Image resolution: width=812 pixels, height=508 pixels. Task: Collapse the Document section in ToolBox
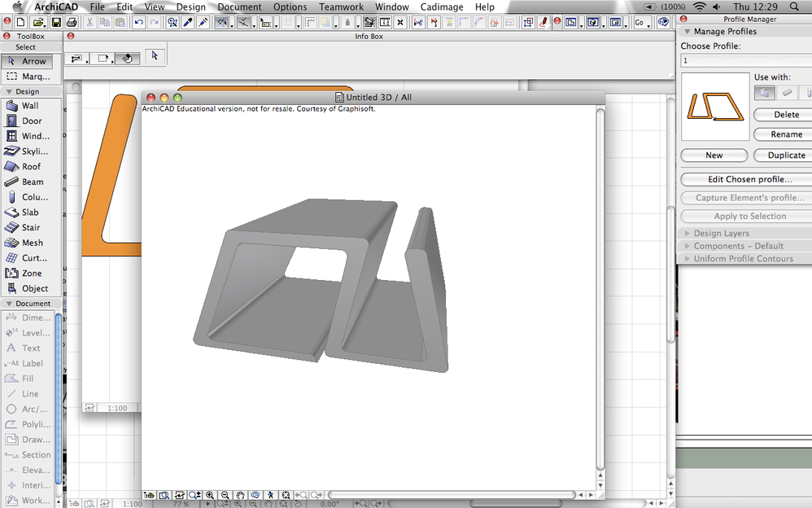point(9,304)
